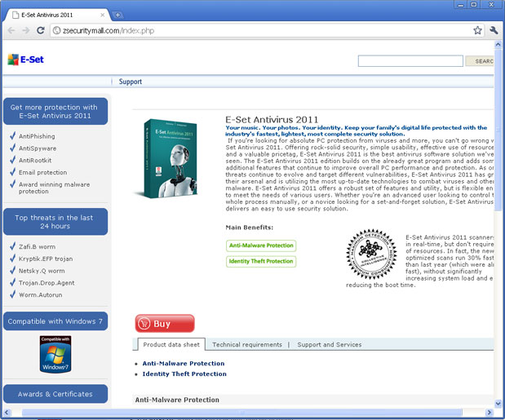
Task: Switch to Support and Services tab
Action: tap(329, 345)
